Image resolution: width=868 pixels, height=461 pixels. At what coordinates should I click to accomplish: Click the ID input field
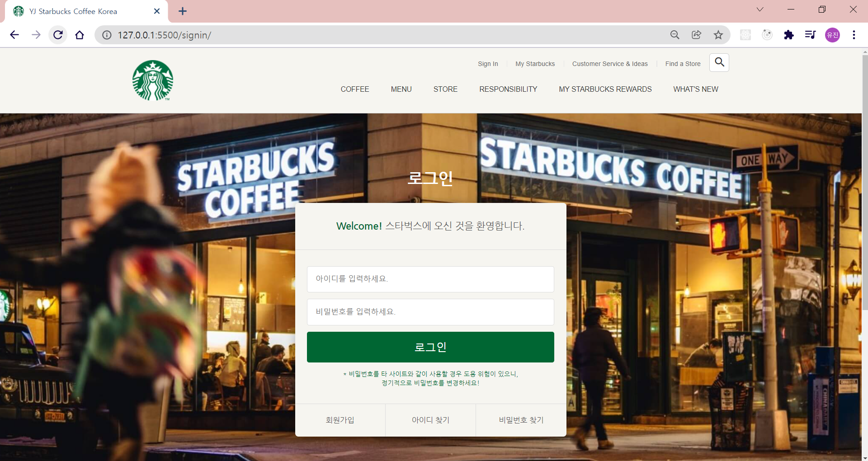pos(430,279)
